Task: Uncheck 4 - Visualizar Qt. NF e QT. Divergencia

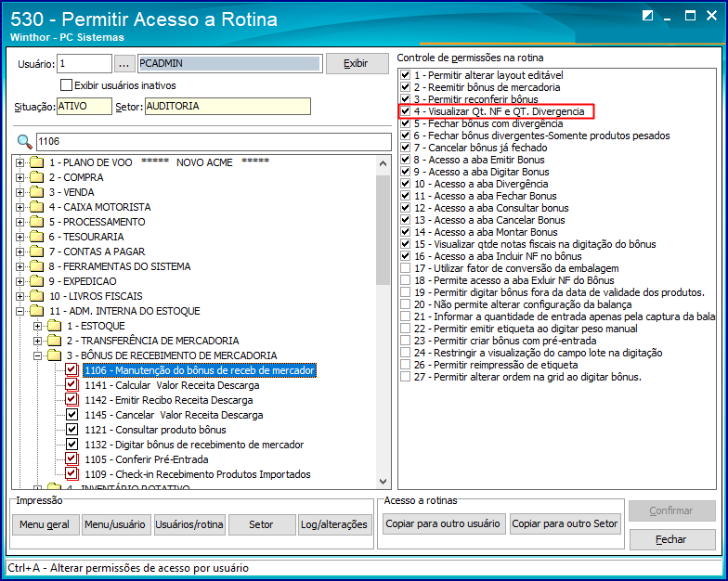Action: point(405,111)
